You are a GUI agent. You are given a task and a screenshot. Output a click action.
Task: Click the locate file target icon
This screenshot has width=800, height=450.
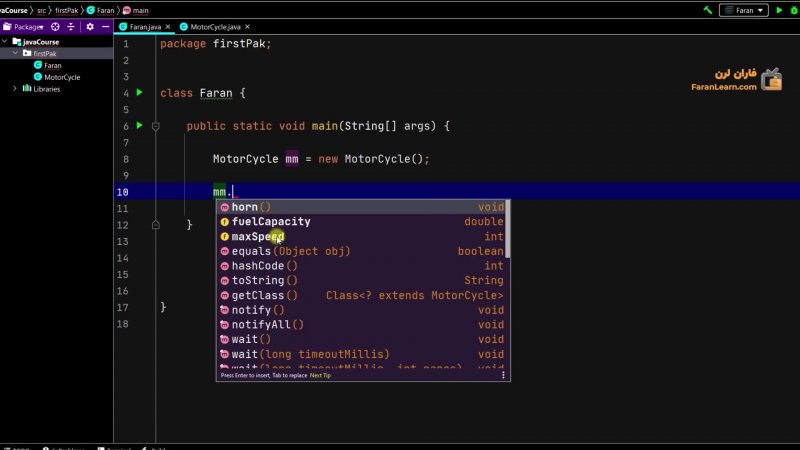55,27
